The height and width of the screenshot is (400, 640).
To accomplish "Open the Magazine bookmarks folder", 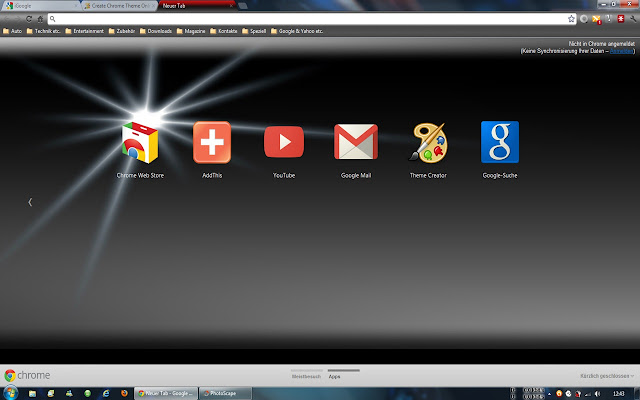I will tap(191, 31).
